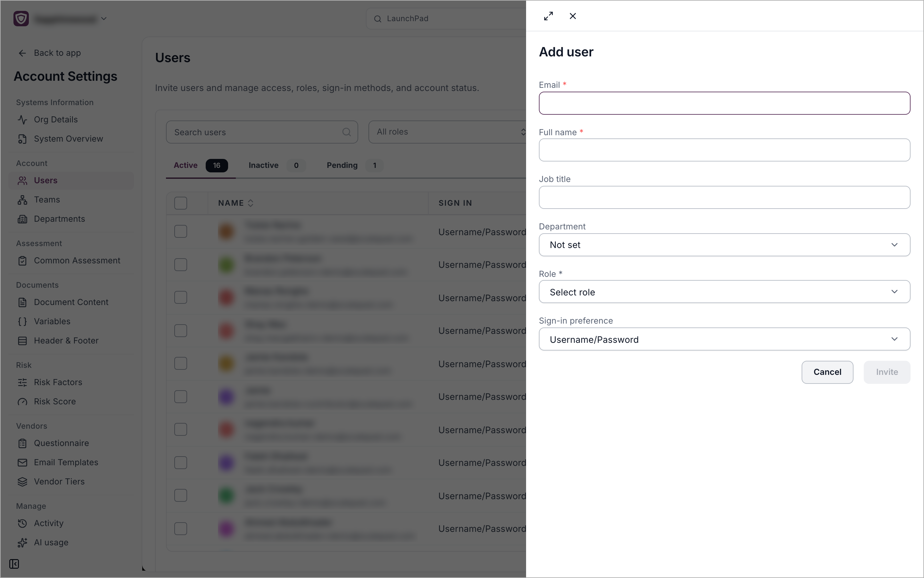Click the Variables braces icon

coord(22,321)
